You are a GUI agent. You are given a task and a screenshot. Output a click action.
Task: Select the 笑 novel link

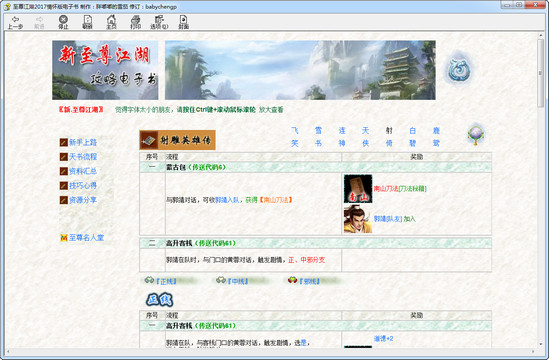point(295,143)
